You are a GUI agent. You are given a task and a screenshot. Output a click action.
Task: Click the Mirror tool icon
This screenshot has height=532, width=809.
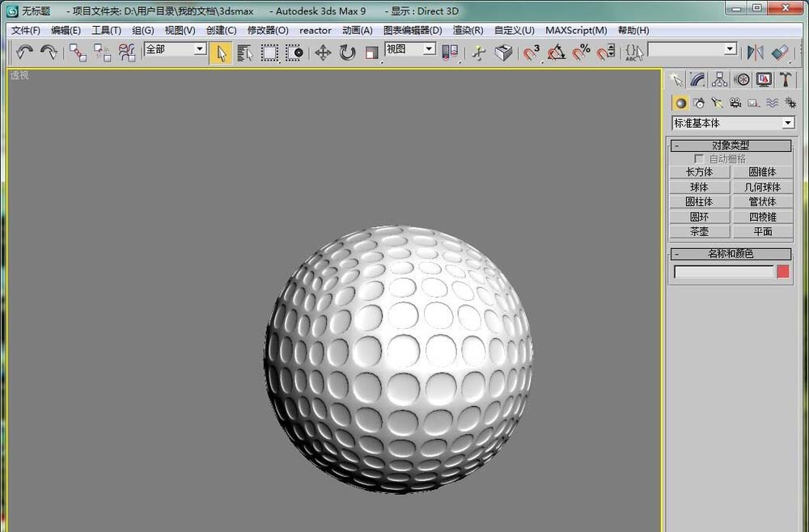click(755, 53)
